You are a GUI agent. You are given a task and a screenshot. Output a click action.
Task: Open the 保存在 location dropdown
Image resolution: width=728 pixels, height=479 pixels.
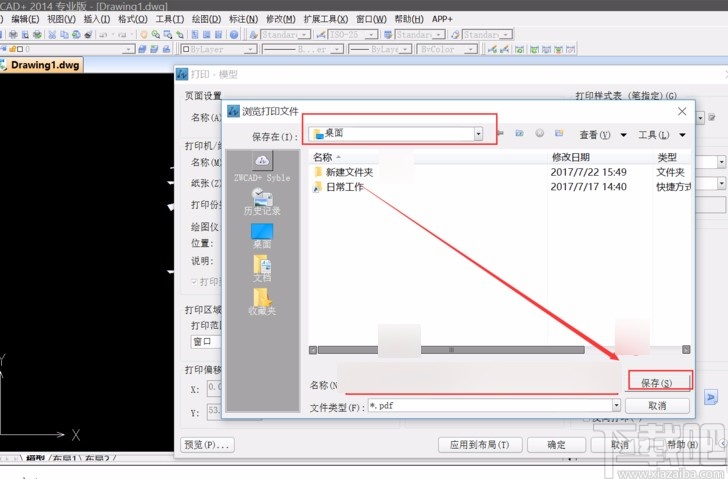478,134
